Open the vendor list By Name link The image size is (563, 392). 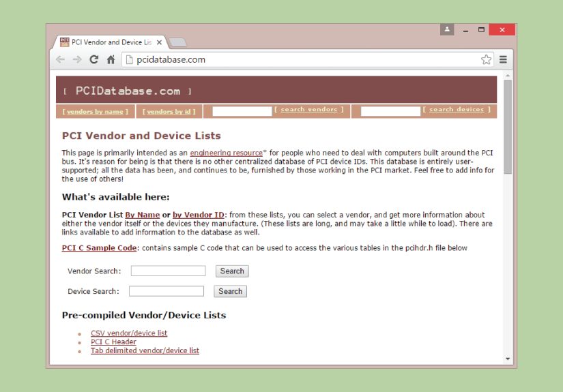[x=142, y=215]
